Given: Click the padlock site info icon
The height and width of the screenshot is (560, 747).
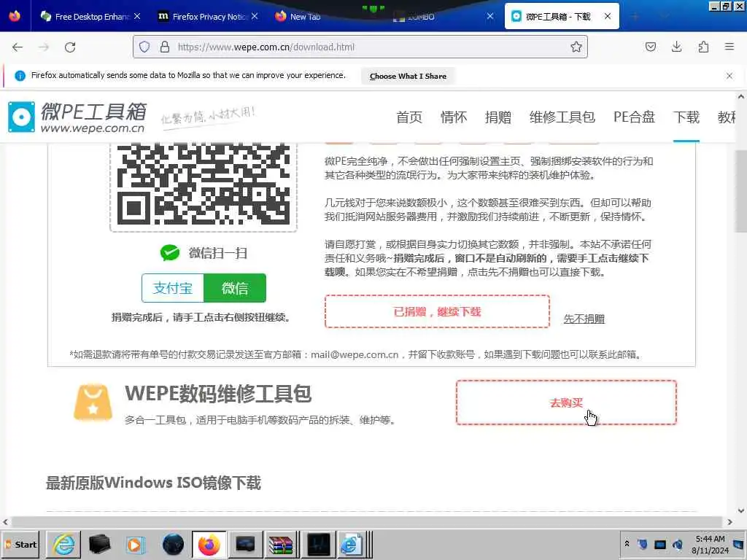Looking at the screenshot, I should [x=164, y=47].
